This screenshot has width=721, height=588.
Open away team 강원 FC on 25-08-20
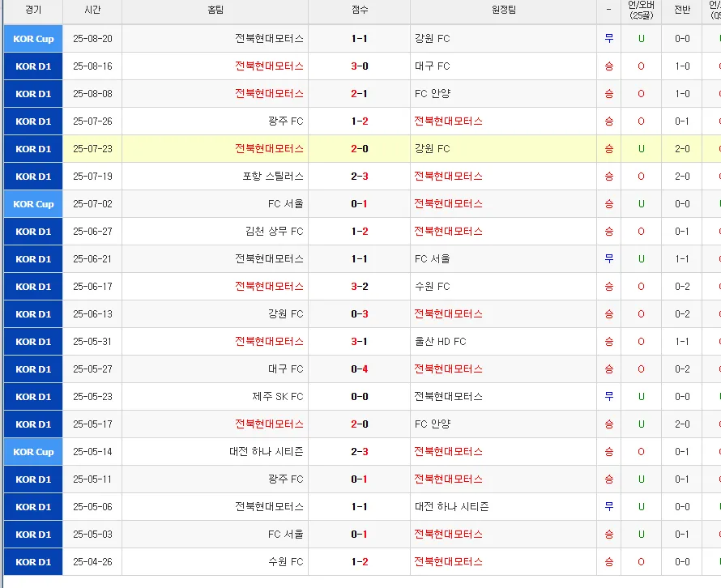coord(433,39)
